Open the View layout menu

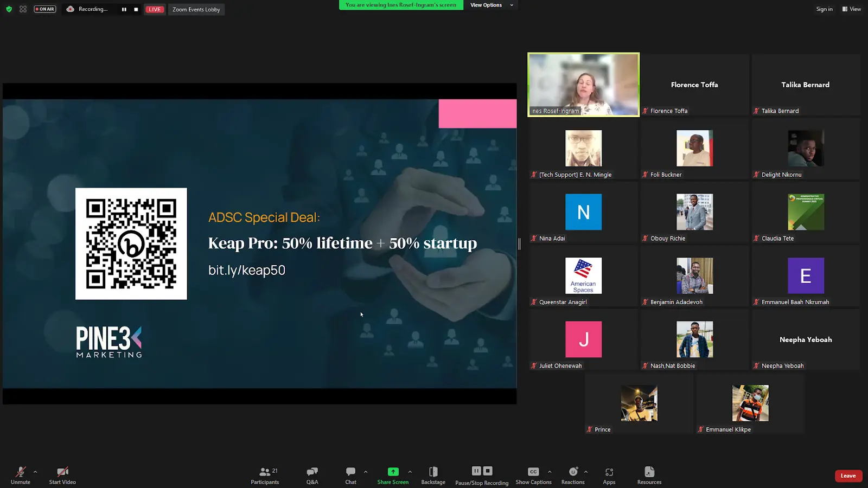pyautogui.click(x=851, y=9)
